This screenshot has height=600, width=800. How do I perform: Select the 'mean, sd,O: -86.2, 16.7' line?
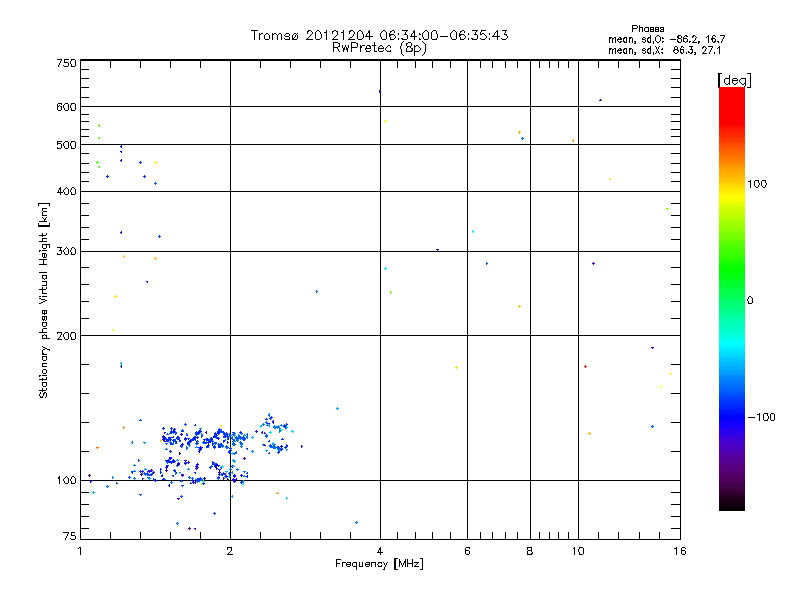(x=666, y=39)
